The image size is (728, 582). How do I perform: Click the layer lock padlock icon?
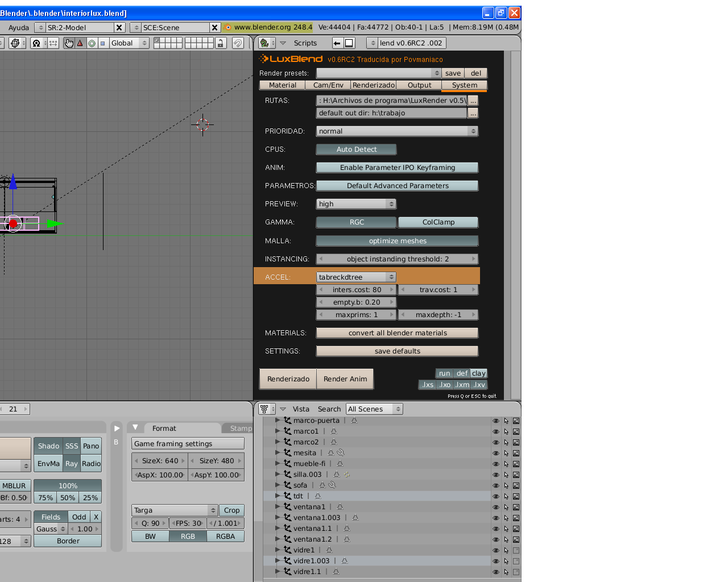pyautogui.click(x=221, y=43)
